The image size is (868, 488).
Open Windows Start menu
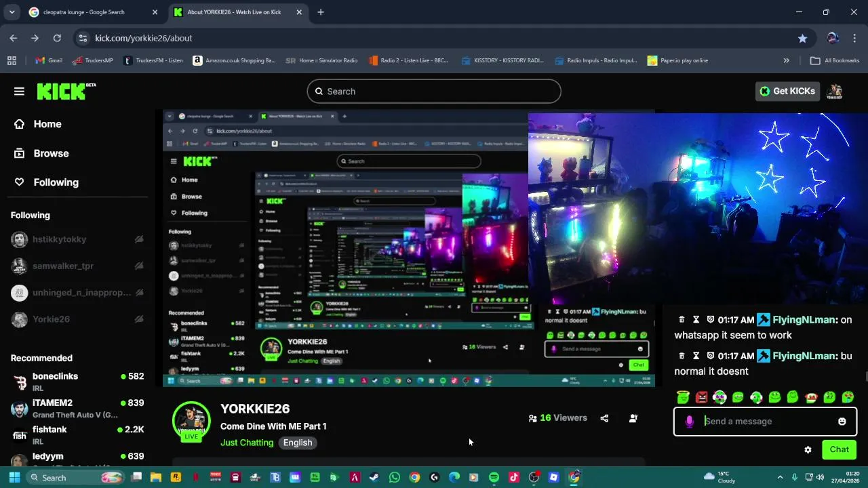coord(14,477)
